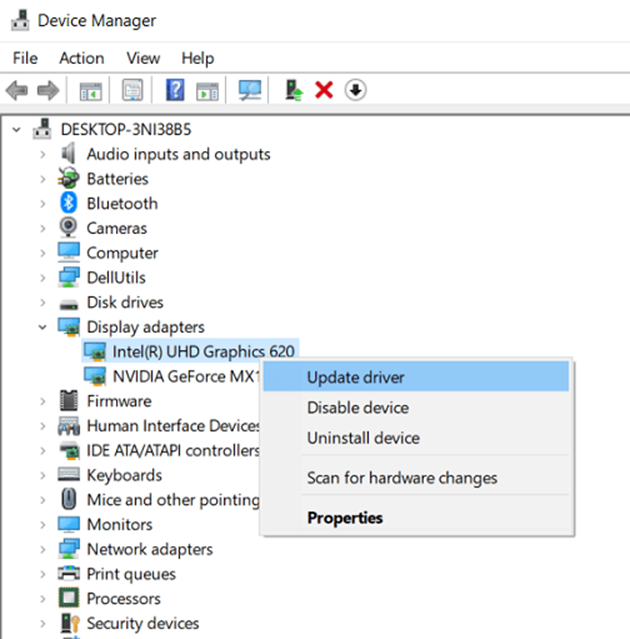
Task: Expand the Network adapters category
Action: point(42,549)
